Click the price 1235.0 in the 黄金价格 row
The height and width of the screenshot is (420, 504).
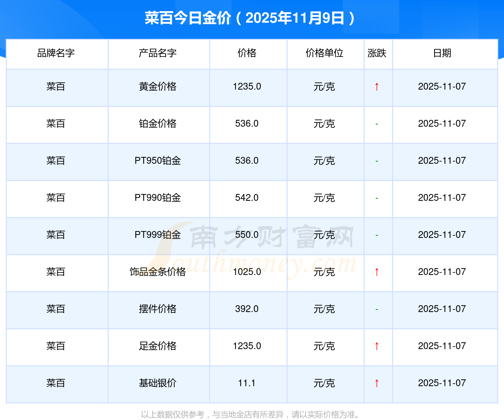(x=247, y=87)
